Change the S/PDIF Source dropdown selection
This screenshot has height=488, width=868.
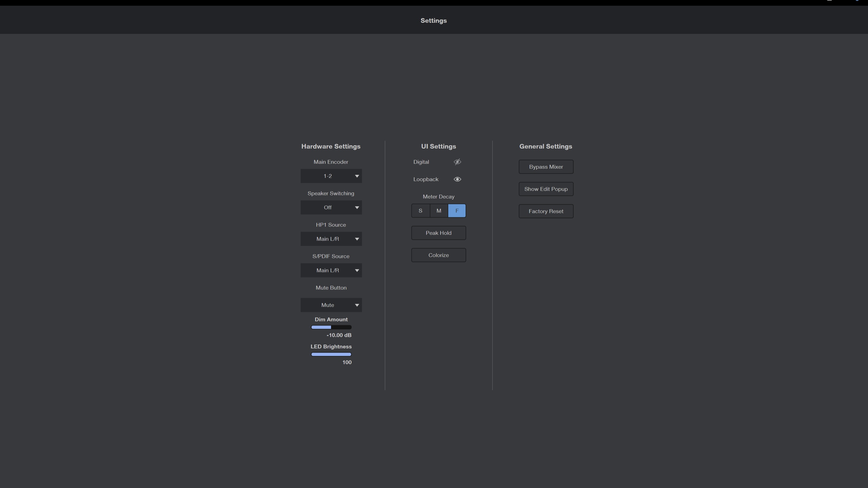(331, 270)
